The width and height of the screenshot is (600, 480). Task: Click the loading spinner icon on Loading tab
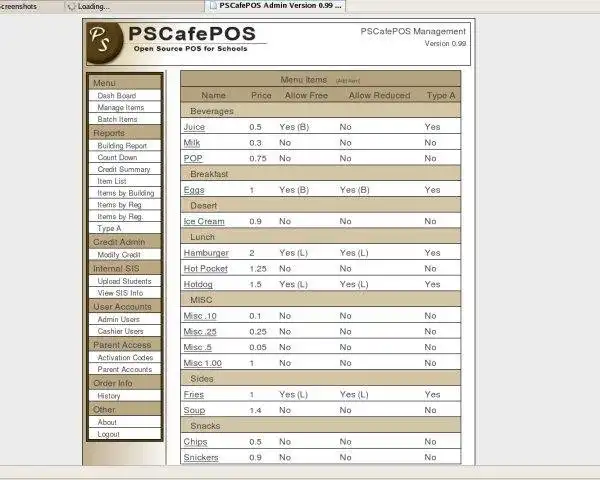click(x=71, y=7)
